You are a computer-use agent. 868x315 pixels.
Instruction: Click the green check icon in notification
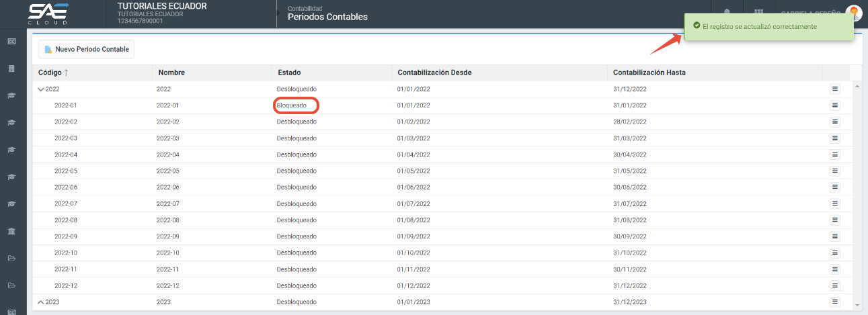[697, 26]
